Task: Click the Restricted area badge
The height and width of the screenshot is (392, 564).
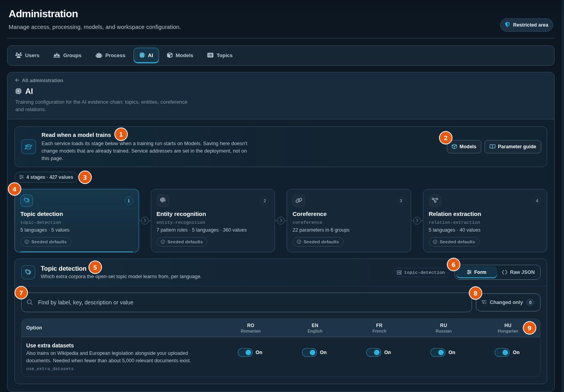Action: pyautogui.click(x=526, y=25)
